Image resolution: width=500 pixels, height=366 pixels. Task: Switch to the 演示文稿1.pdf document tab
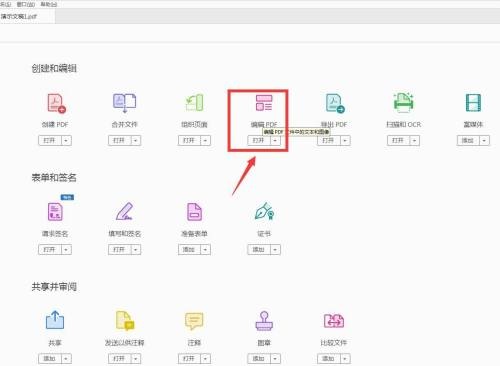27,16
